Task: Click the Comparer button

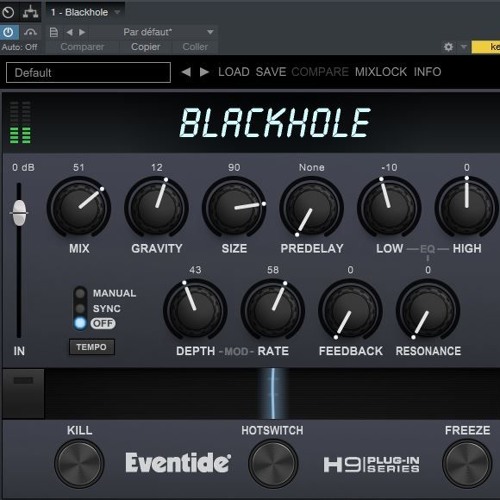Action: tap(82, 47)
